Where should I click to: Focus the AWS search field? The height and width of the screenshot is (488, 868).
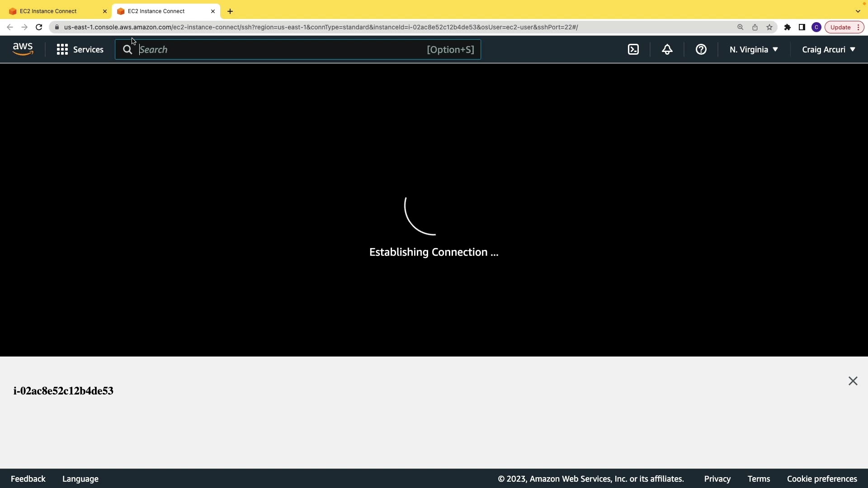tap(280, 50)
